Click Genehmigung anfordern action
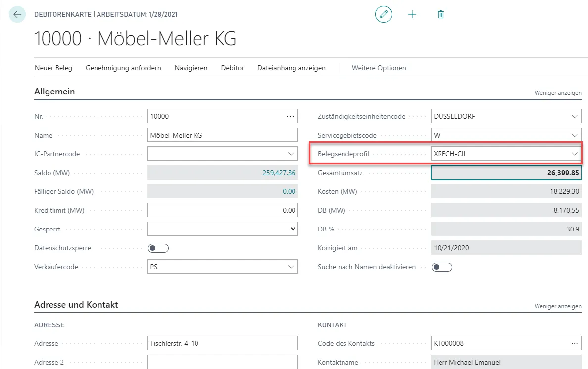588x369 pixels. 123,68
